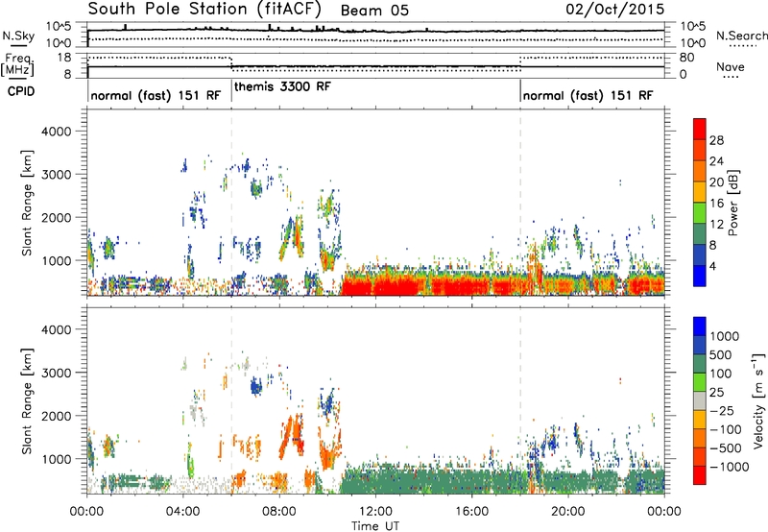
Task: Click the '4000' tick on power panel axis
Action: (56, 132)
